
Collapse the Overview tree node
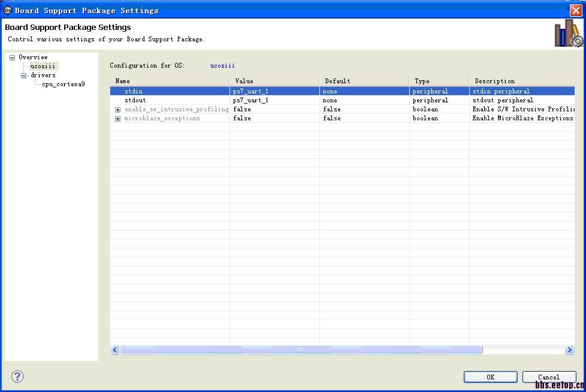(12, 57)
